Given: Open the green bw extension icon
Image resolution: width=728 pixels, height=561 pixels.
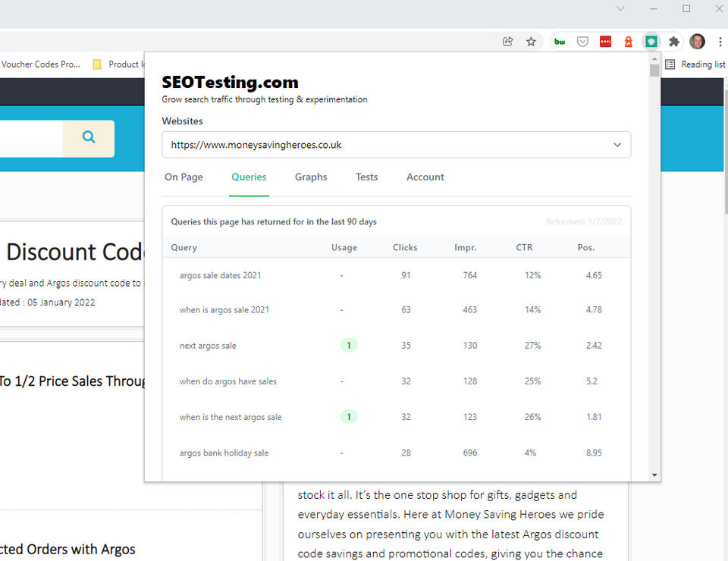Looking at the screenshot, I should 560,42.
